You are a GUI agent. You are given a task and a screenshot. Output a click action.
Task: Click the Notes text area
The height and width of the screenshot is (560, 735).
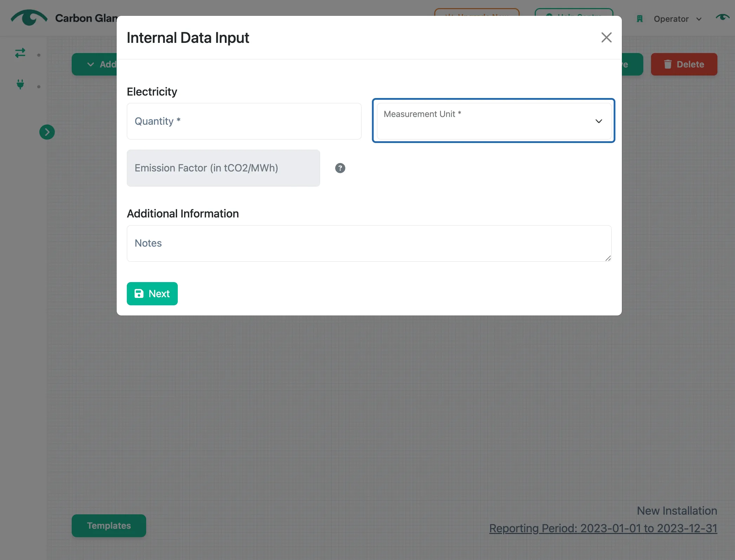(369, 243)
